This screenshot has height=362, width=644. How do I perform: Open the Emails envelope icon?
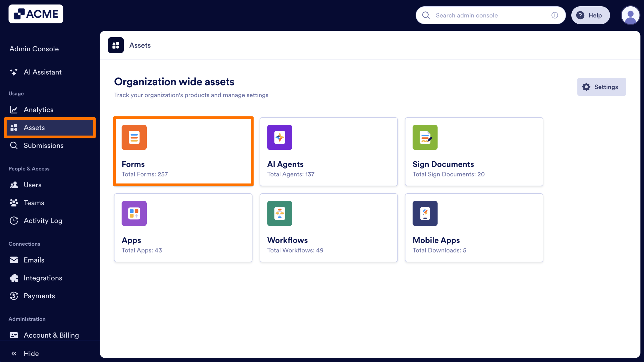tap(14, 260)
